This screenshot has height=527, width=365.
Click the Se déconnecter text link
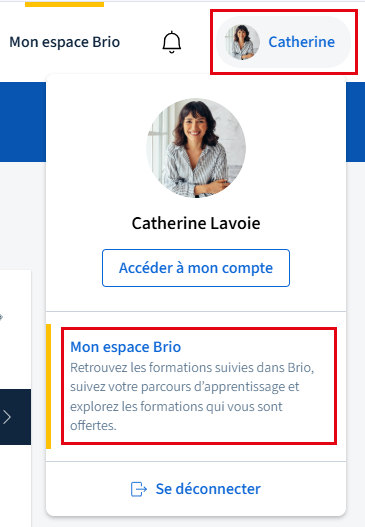(x=208, y=489)
